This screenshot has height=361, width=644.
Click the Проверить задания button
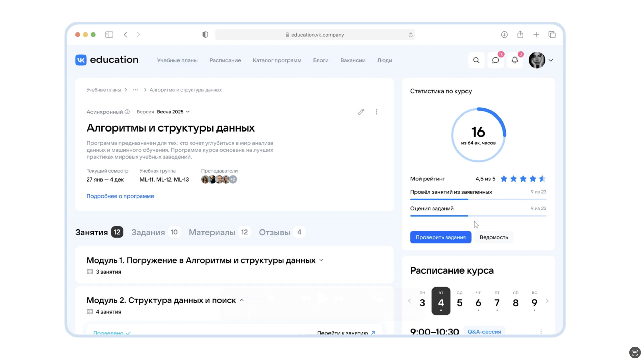point(440,237)
